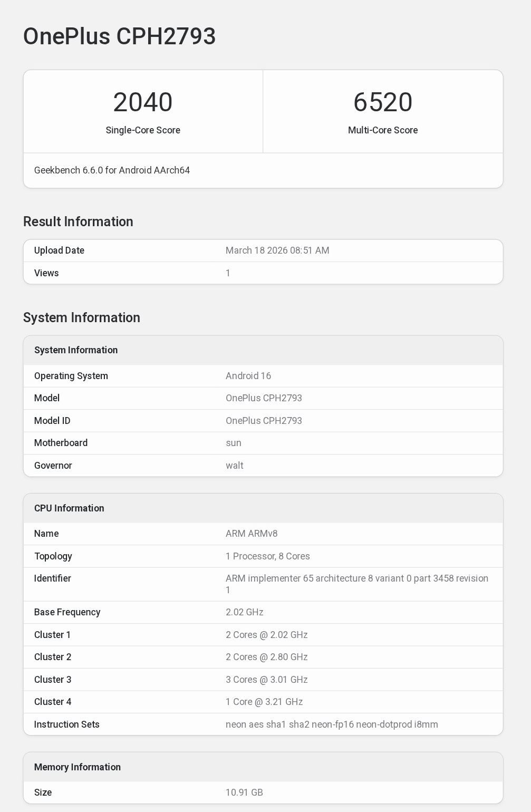This screenshot has width=531, height=812.
Task: Select the Multi-Core Score value 6520
Action: pos(383,102)
